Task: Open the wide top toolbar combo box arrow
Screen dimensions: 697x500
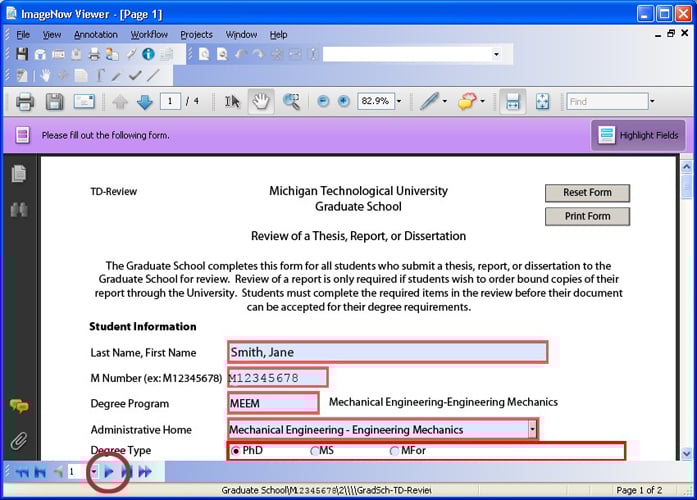Action: pyautogui.click(x=496, y=54)
